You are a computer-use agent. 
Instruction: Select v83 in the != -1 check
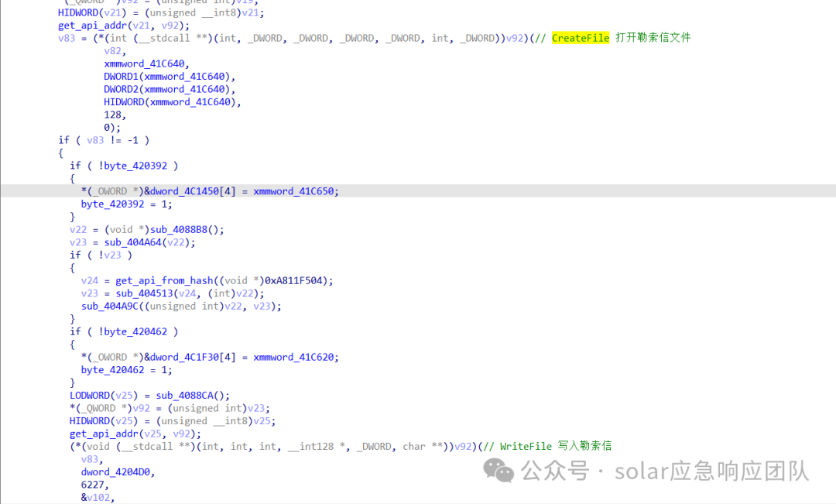click(95, 140)
